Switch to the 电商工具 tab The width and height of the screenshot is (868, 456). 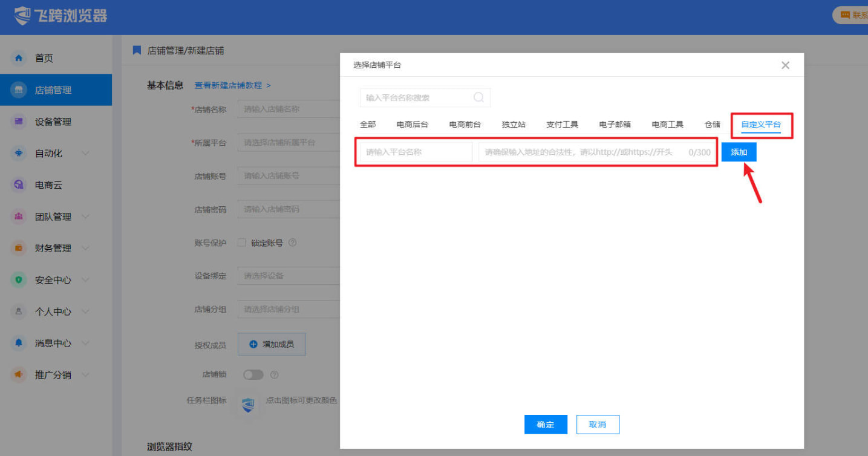point(668,125)
